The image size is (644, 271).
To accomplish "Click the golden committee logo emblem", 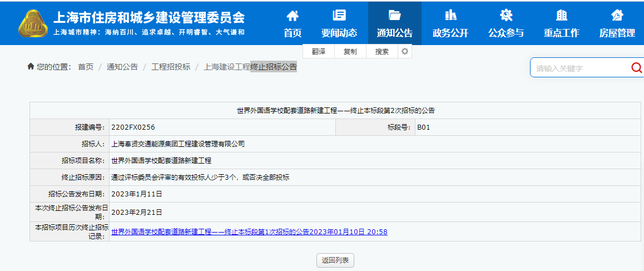I will coord(35,25).
